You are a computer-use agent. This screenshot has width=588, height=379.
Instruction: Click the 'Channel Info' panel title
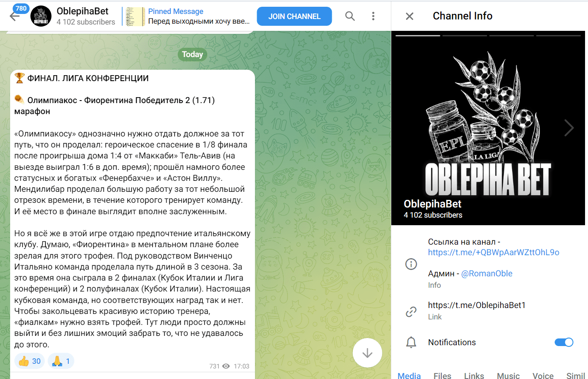(463, 16)
